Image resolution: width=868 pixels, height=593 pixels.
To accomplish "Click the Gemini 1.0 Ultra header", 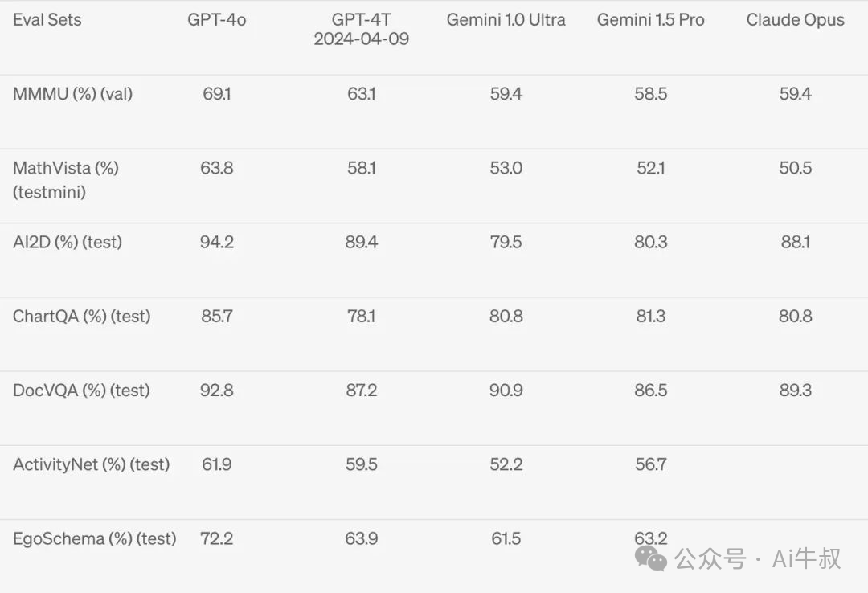I will (x=506, y=20).
